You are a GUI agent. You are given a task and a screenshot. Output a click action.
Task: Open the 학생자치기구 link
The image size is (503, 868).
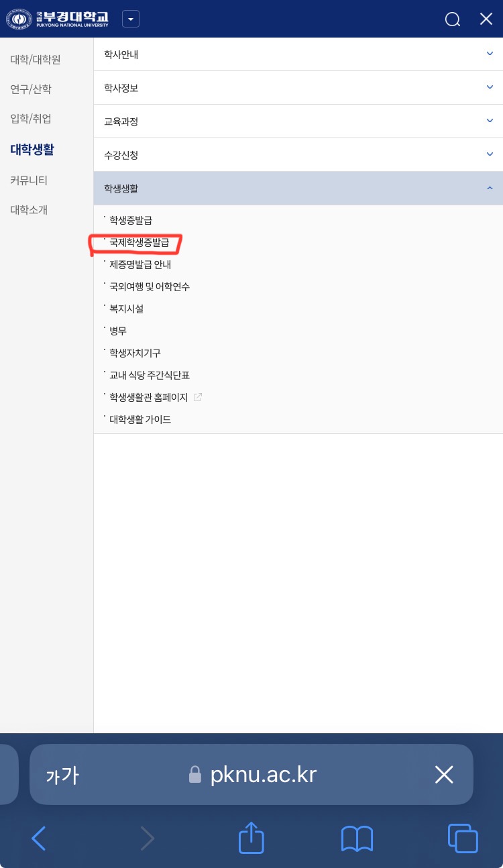(x=135, y=353)
